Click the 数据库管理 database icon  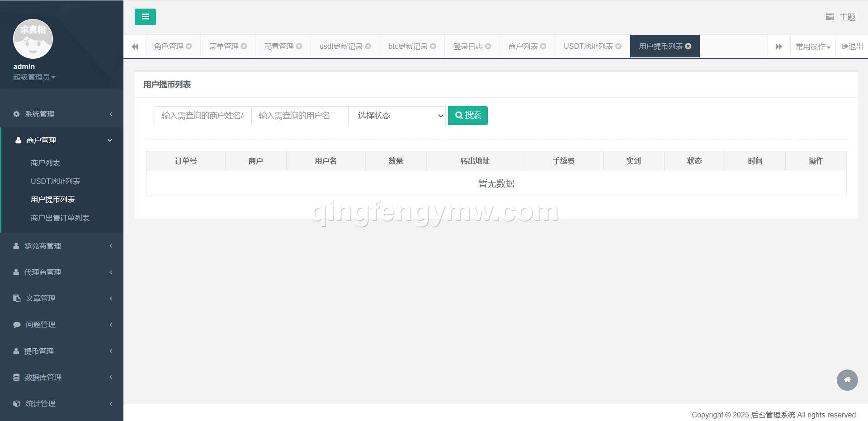(x=16, y=377)
